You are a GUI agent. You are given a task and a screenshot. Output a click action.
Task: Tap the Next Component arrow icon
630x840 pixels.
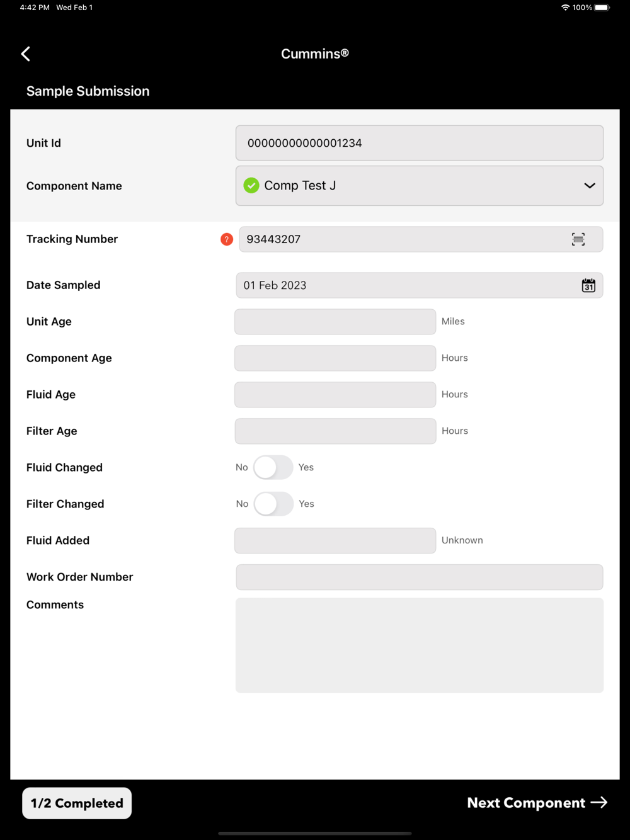click(599, 802)
